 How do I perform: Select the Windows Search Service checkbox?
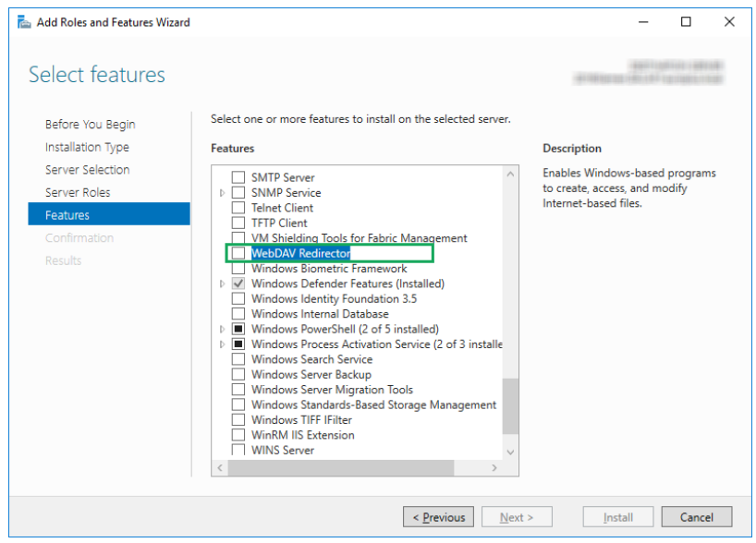click(238, 359)
